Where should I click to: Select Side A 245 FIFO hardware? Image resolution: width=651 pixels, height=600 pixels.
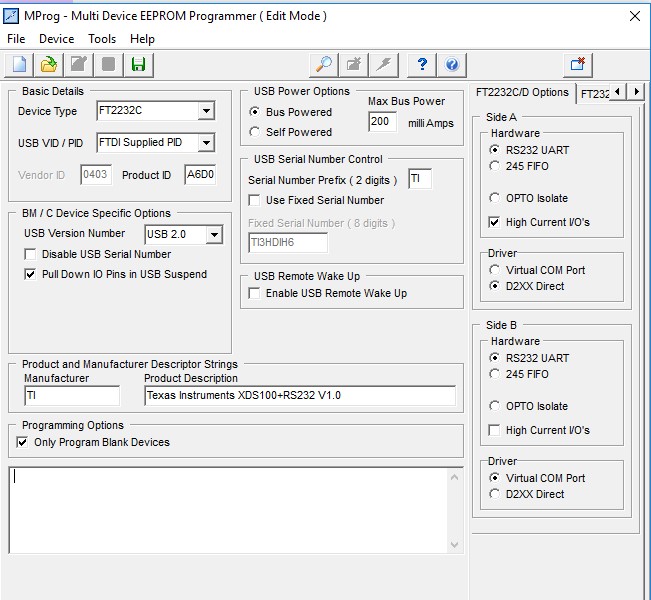point(519,166)
